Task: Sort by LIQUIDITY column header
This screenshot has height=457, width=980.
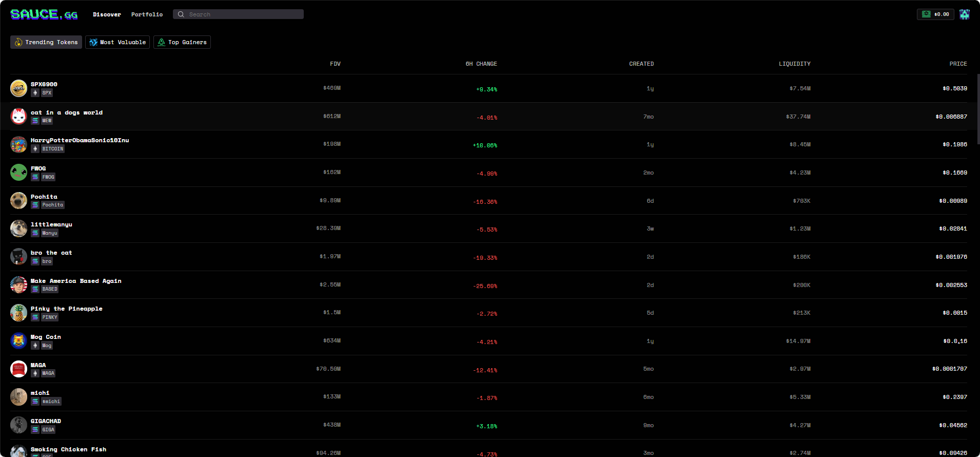Action: (x=794, y=64)
